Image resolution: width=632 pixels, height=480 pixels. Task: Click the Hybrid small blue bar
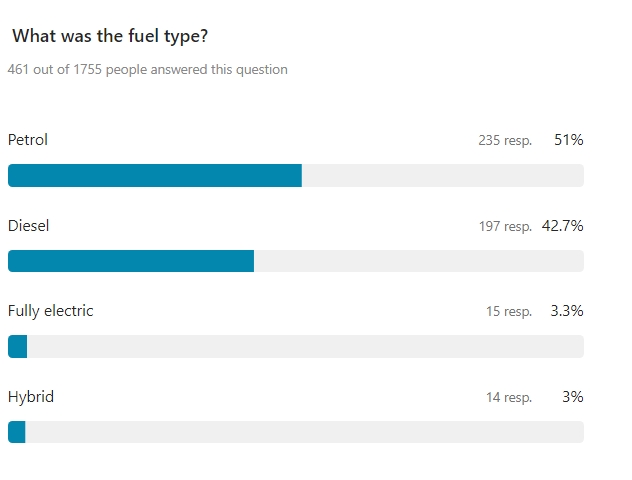tap(17, 432)
